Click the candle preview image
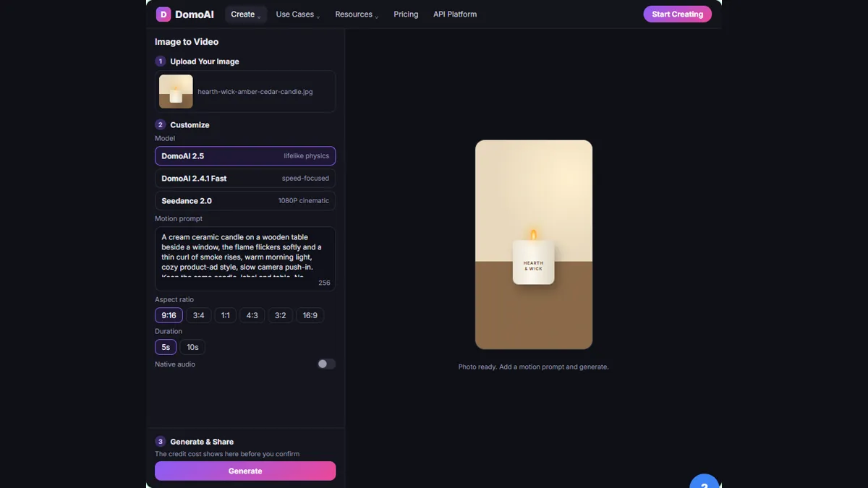 (534, 244)
